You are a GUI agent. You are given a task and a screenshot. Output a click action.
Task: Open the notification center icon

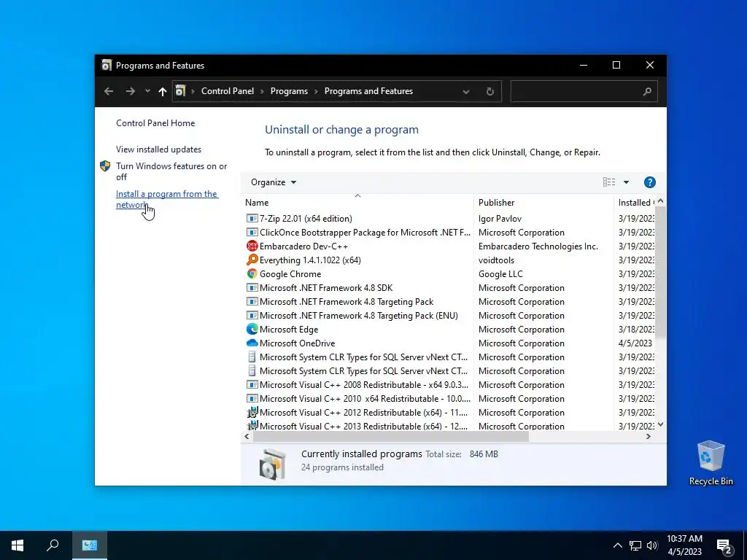724,546
